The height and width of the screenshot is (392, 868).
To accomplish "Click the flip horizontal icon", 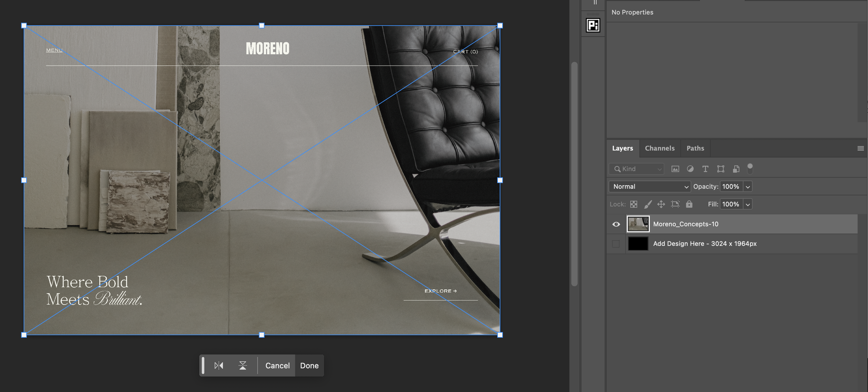I will 219,365.
